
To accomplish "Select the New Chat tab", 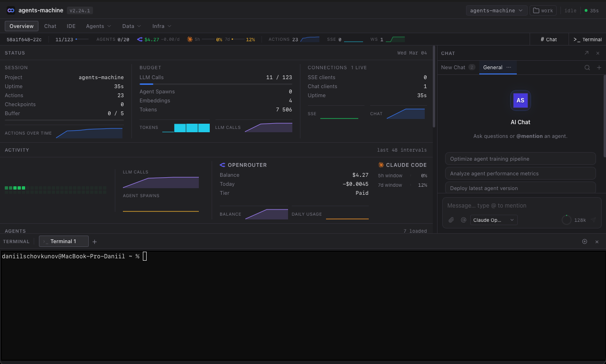I will (x=453, y=67).
